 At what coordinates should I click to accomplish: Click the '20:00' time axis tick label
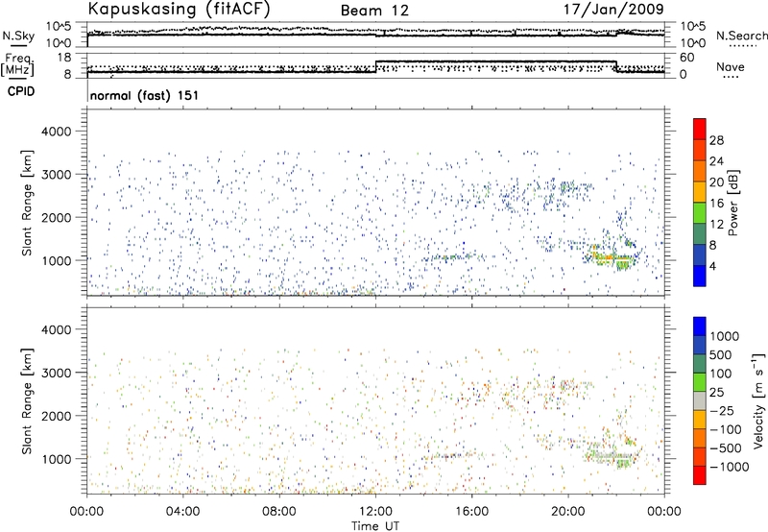[567, 512]
